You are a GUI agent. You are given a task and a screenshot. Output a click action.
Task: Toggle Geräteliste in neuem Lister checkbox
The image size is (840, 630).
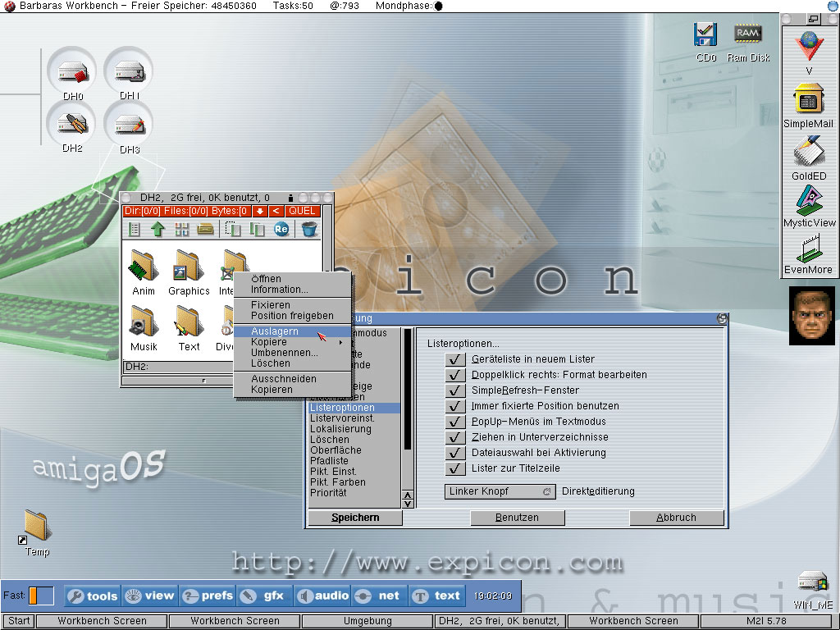[455, 359]
